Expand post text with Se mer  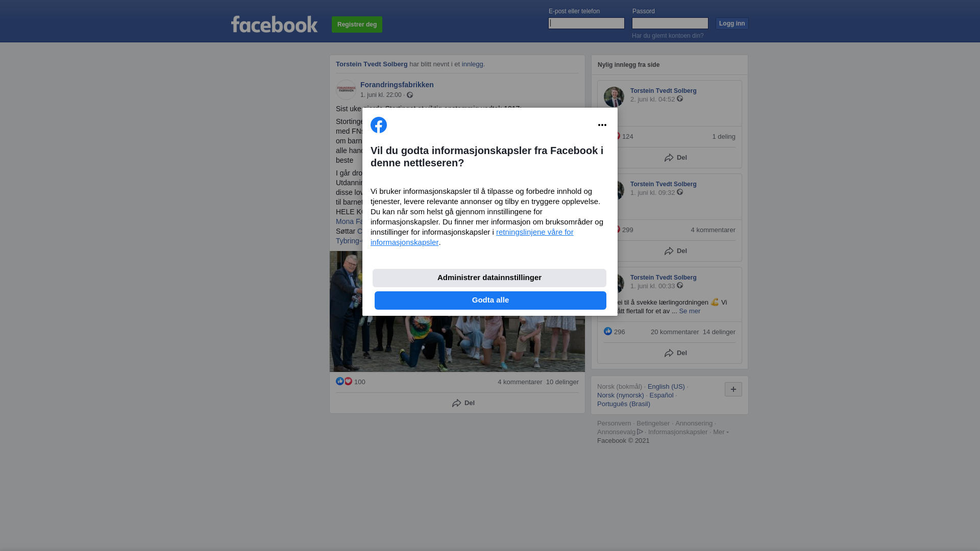coord(690,311)
